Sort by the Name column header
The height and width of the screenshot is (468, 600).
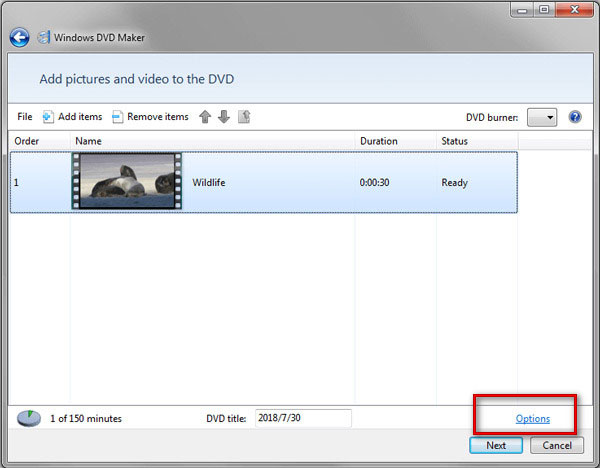point(212,141)
